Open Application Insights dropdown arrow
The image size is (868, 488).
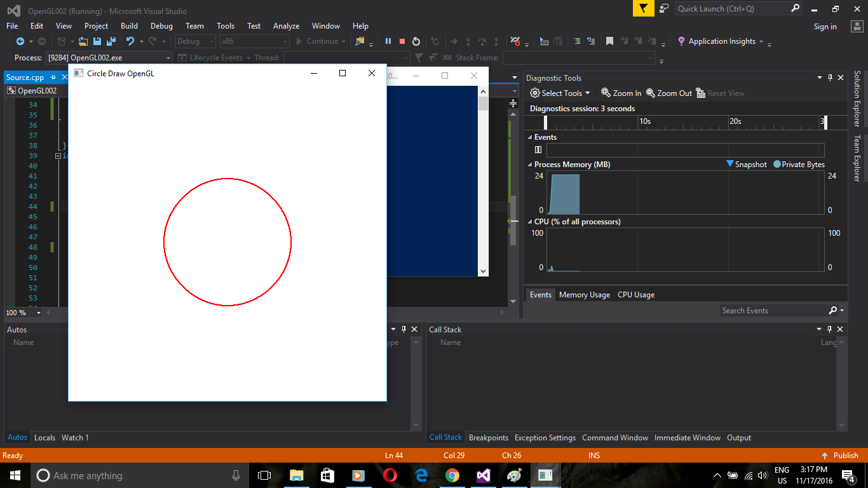761,42
